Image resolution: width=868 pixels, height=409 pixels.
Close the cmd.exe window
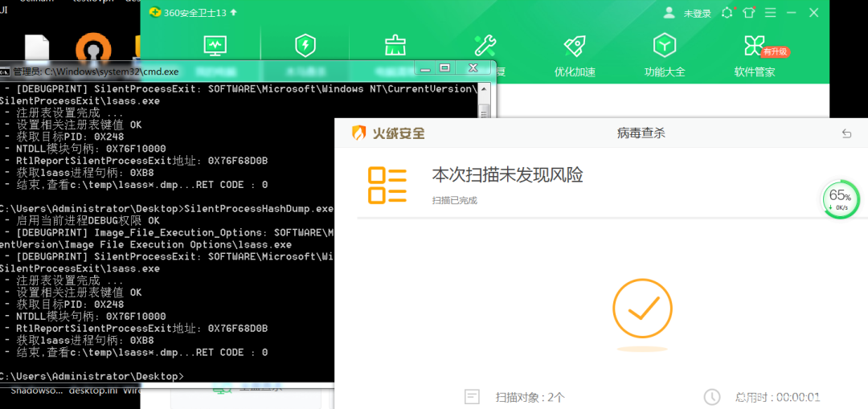tap(473, 68)
